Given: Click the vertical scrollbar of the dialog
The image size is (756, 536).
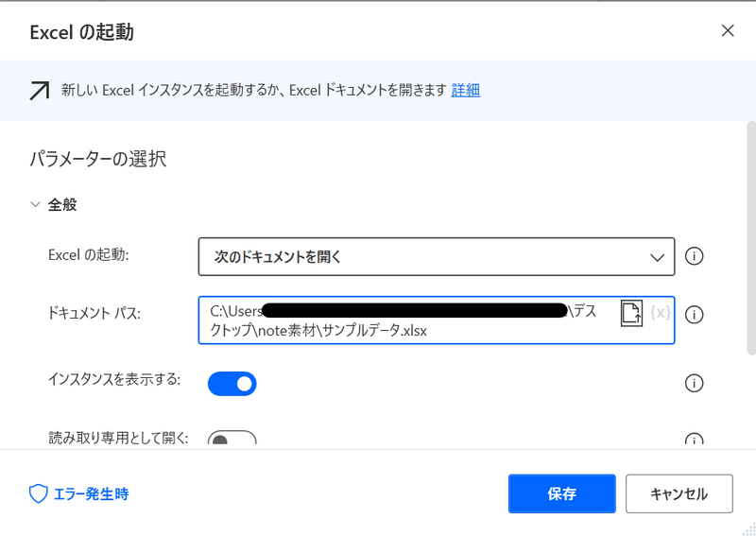Looking at the screenshot, I should [751, 239].
